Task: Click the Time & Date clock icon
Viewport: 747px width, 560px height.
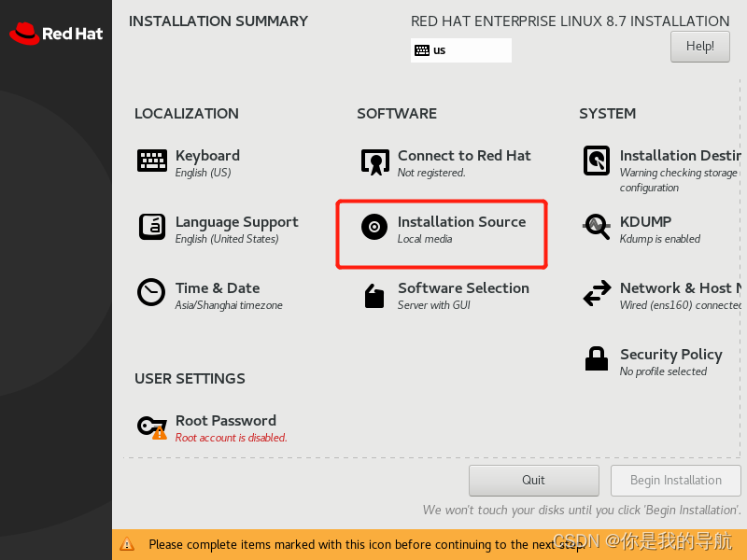Action: coord(151,292)
